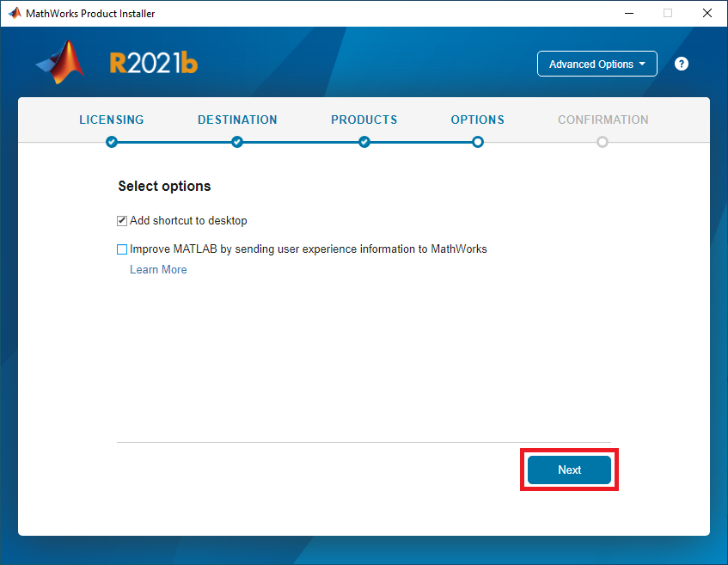Click the checkmark circle under Products

click(x=364, y=142)
